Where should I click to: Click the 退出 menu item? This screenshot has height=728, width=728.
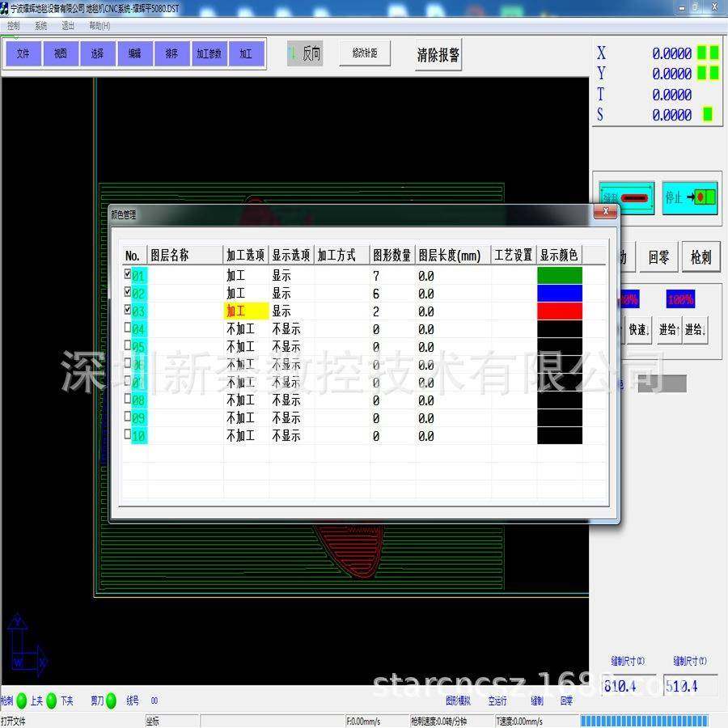(68, 26)
